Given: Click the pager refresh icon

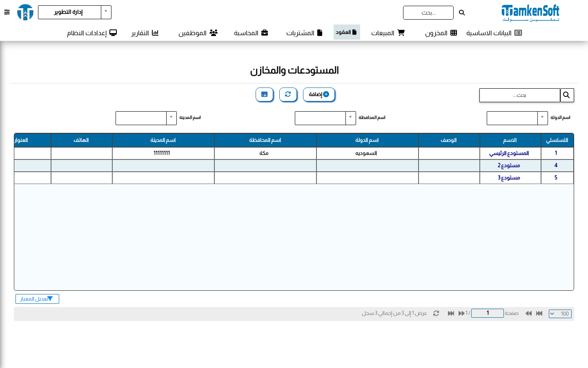Looking at the screenshot, I should (436, 314).
